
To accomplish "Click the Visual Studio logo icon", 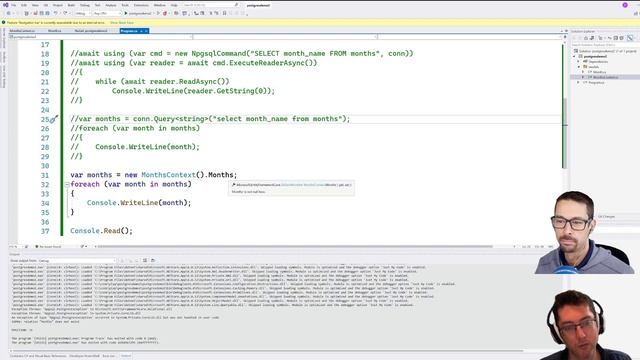I will coord(6,5).
